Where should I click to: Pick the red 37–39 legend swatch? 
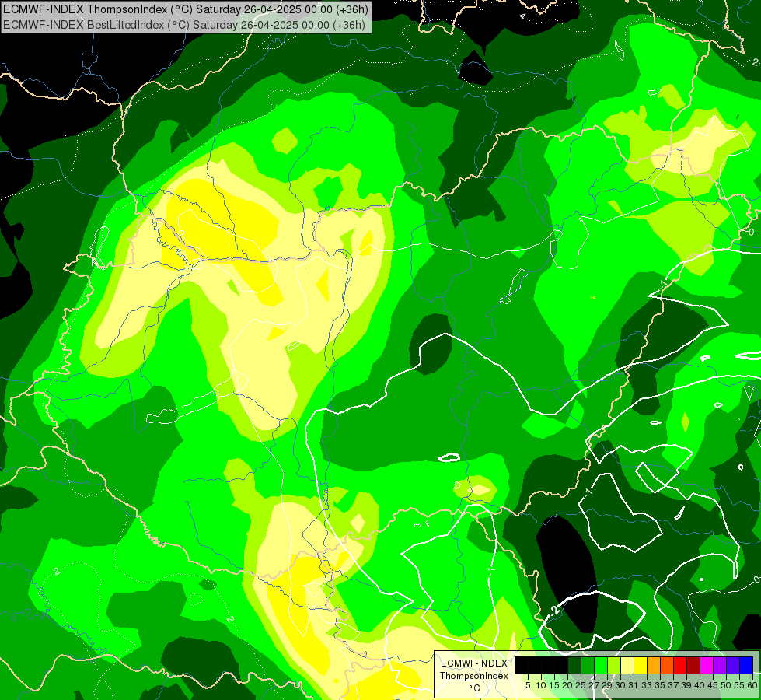tap(680, 666)
